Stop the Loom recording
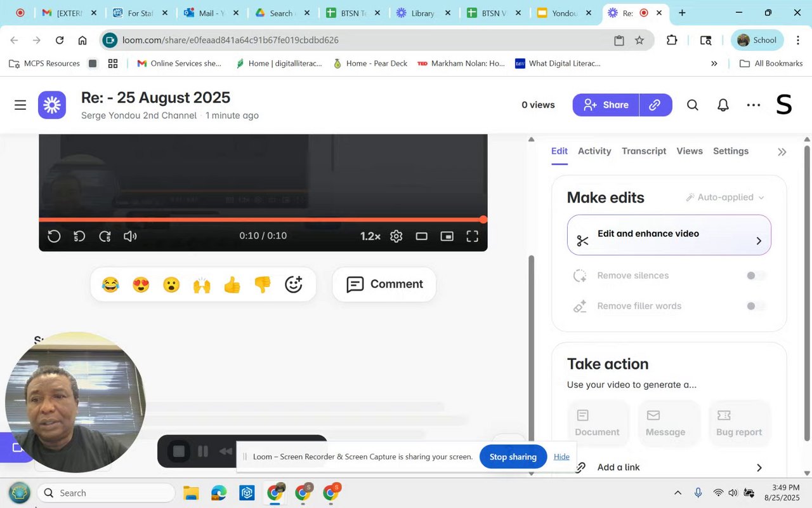This screenshot has height=508, width=812. (x=179, y=451)
